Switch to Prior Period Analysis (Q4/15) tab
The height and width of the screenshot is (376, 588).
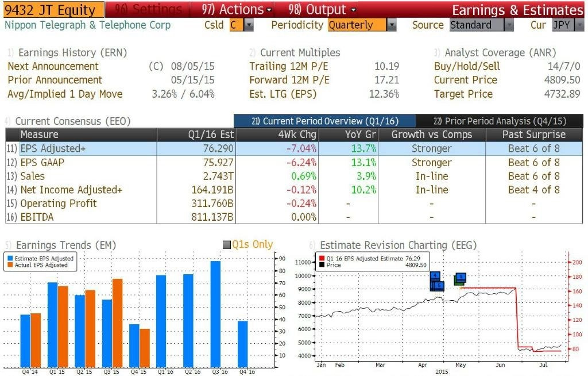tap(500, 121)
